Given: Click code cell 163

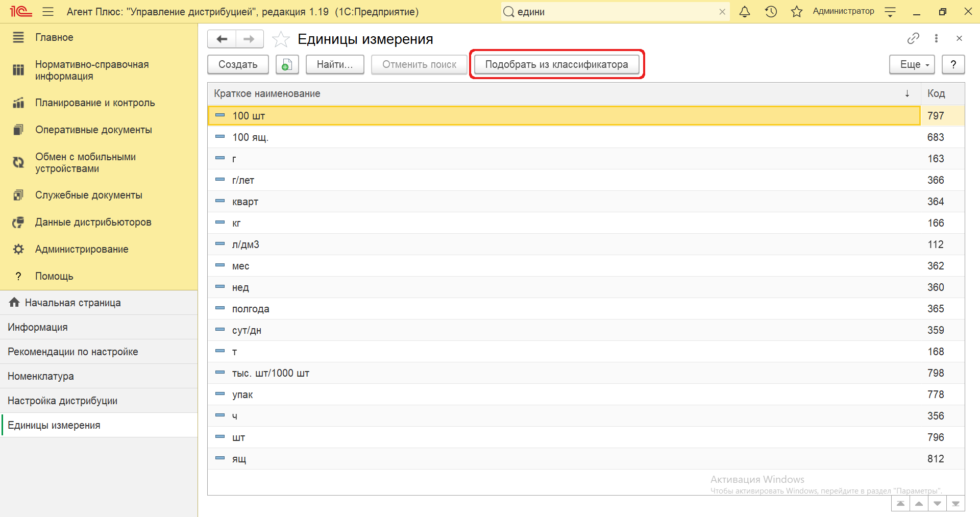Looking at the screenshot, I should click(943, 159).
